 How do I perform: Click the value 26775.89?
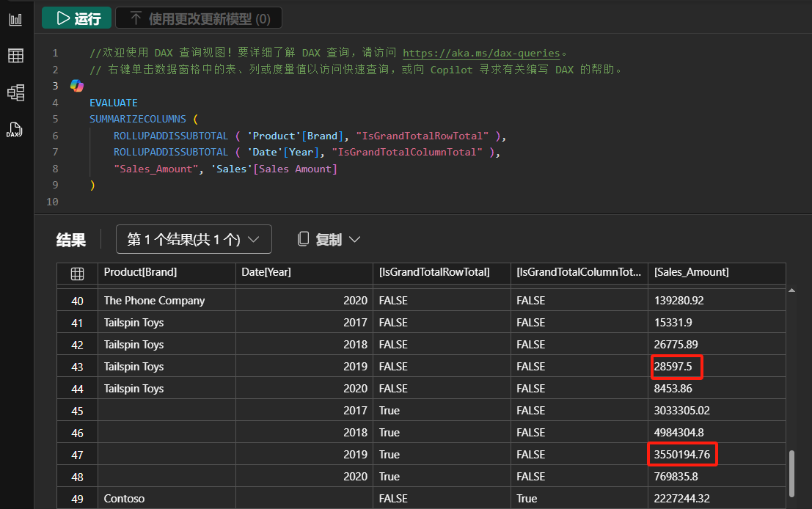point(676,345)
